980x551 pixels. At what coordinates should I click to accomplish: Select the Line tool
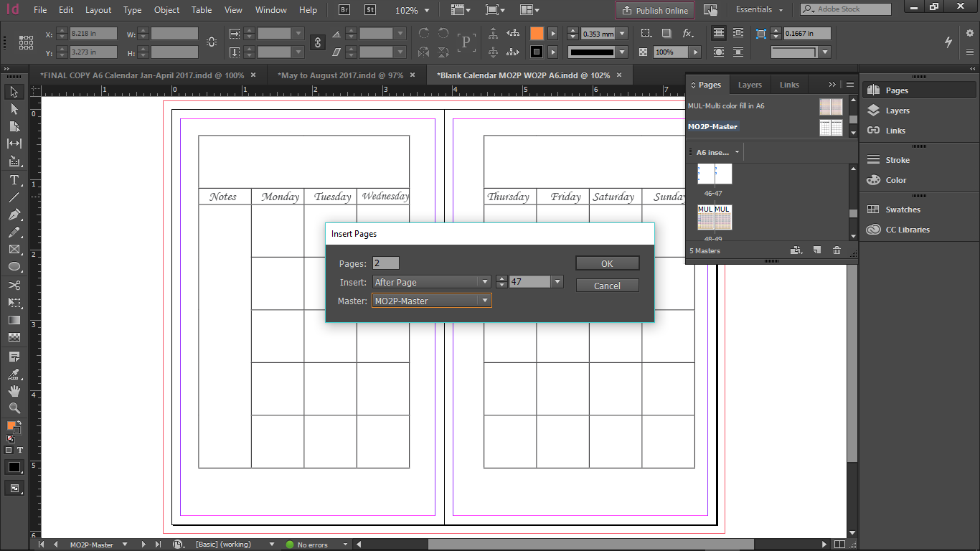coord(14,197)
